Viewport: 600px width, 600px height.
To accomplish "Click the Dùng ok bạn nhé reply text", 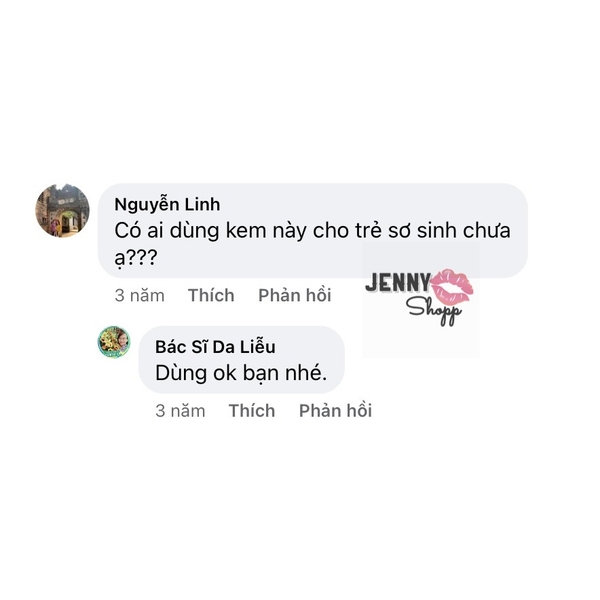I will pyautogui.click(x=241, y=373).
